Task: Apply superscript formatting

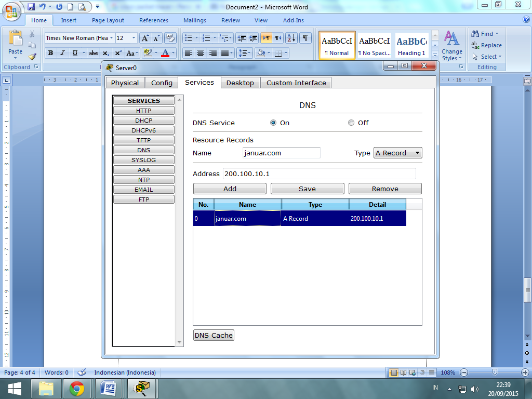Action: coord(118,53)
